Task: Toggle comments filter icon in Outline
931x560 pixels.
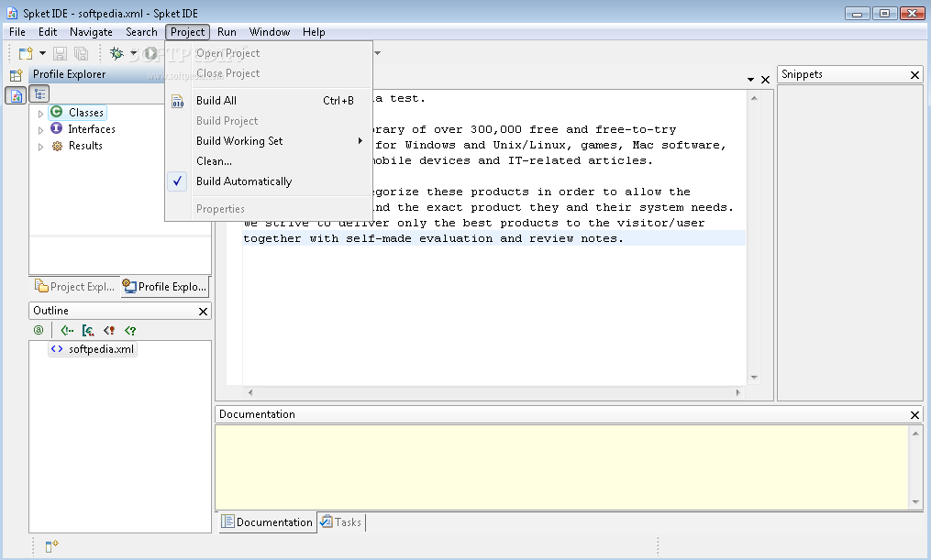Action: click(67, 331)
